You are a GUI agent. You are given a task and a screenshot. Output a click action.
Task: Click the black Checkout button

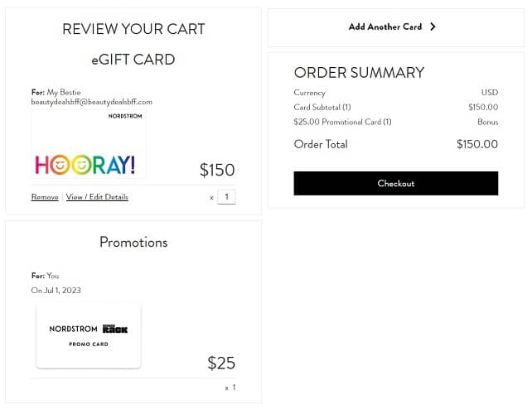click(395, 183)
